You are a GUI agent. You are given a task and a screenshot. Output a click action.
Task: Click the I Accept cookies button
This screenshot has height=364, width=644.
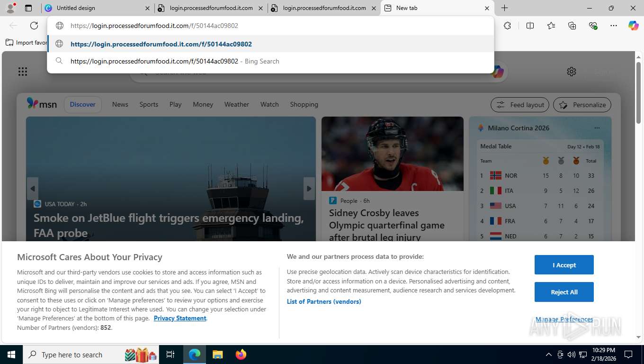click(x=564, y=265)
